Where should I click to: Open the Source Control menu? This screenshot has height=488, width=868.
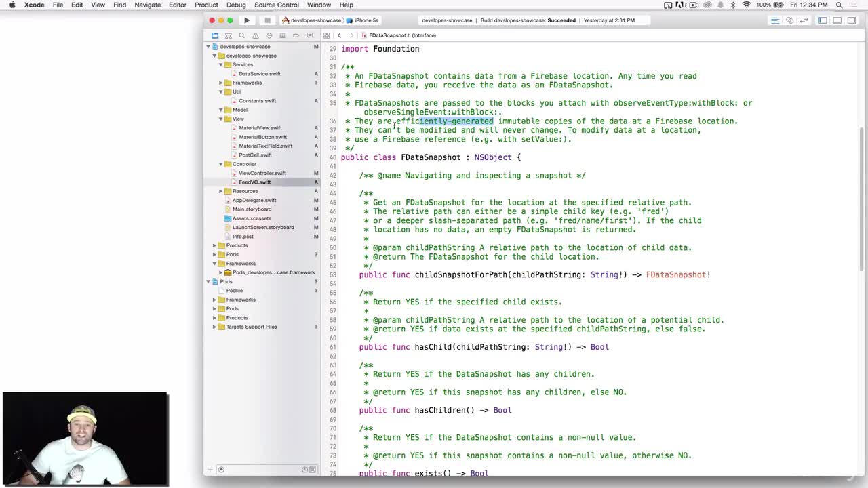(x=277, y=5)
